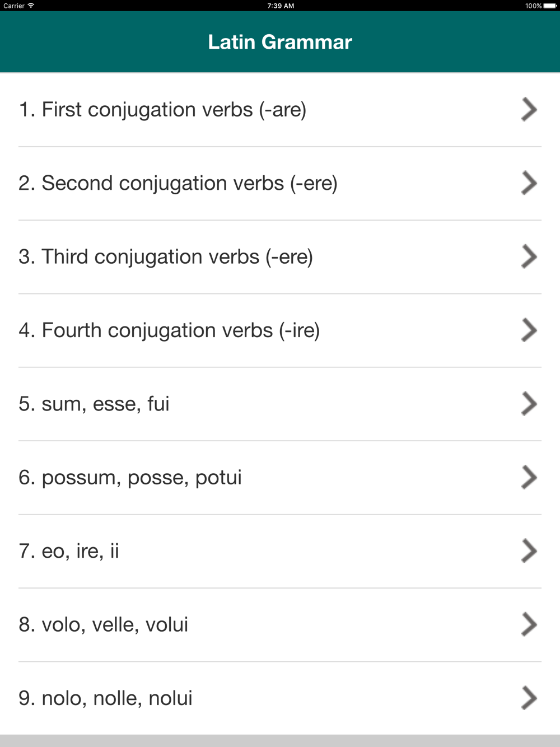Screen dimensions: 560x747
Task: Click the Latin Grammar header title
Action: coord(280,42)
